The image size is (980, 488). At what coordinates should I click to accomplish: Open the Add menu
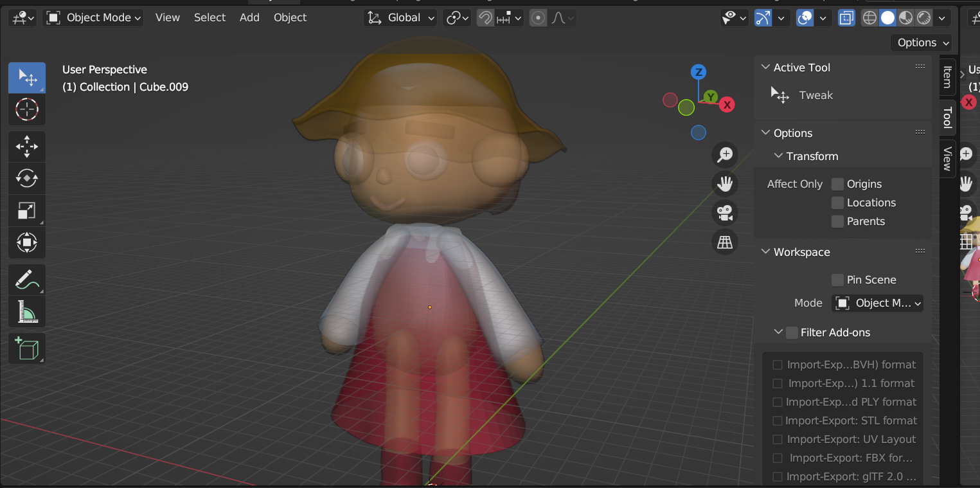click(x=249, y=18)
